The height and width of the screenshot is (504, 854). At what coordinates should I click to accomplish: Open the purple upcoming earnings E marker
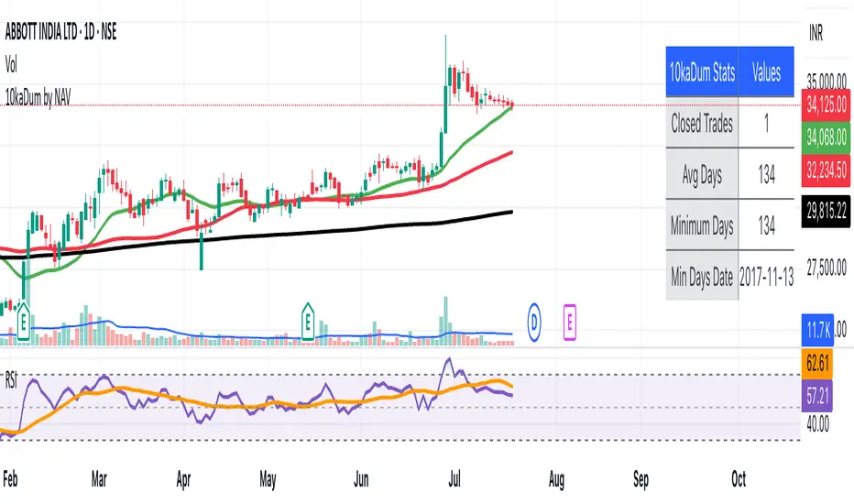[x=570, y=323]
